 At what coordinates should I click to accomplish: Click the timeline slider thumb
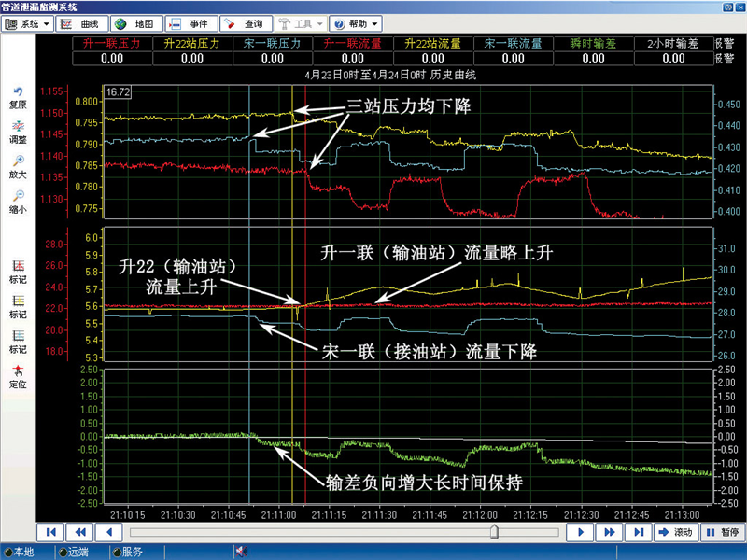494,531
